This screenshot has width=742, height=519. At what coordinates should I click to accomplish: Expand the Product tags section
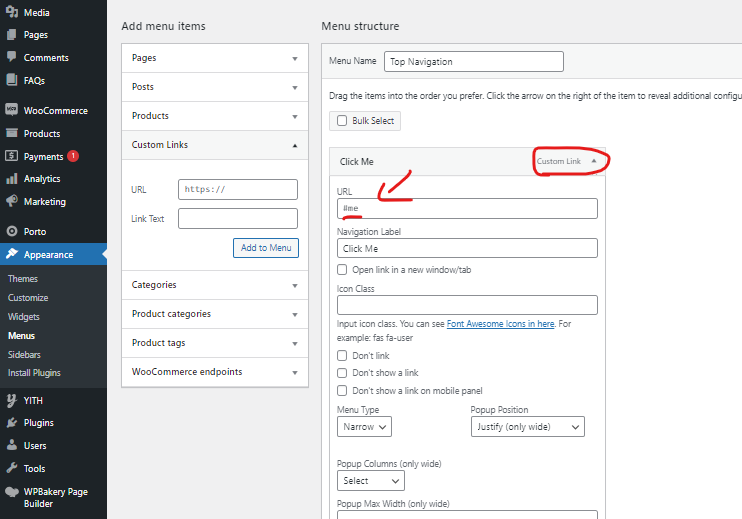point(215,343)
